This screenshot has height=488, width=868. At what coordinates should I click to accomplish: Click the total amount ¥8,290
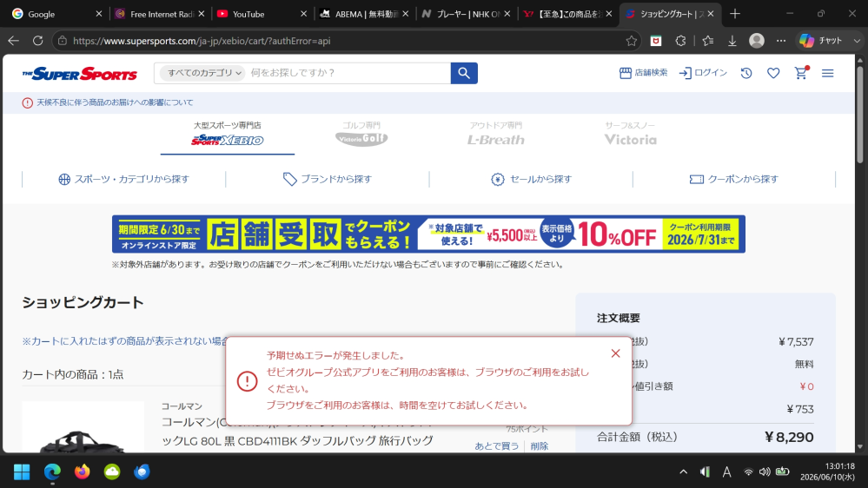(789, 437)
